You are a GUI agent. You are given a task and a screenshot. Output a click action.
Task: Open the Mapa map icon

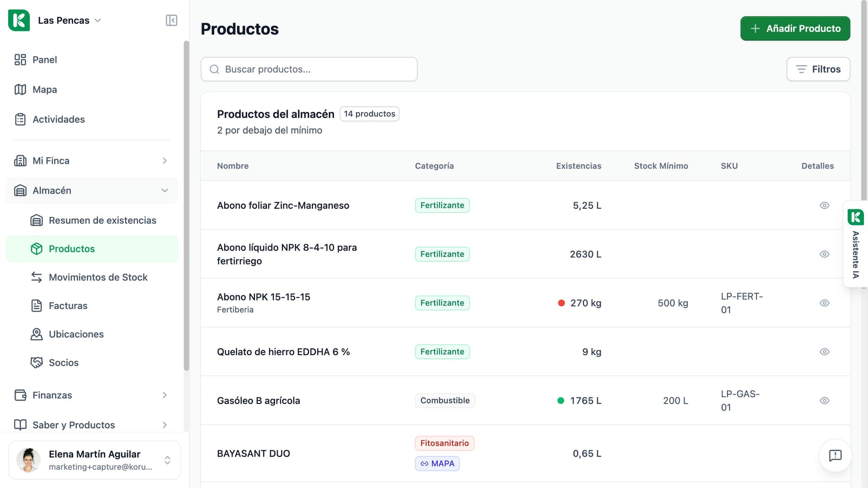(20, 89)
